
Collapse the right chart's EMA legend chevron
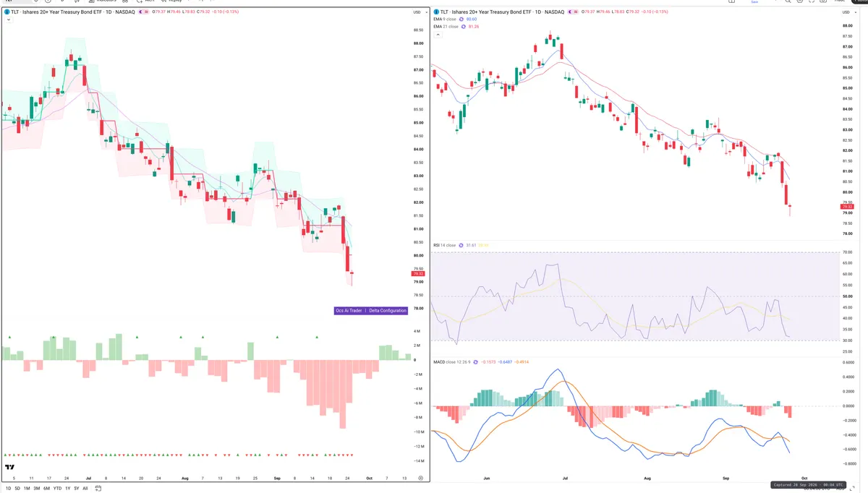pos(438,35)
